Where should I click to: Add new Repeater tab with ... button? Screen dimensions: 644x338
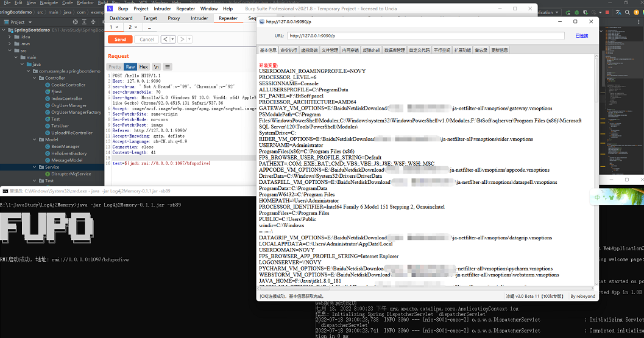(149, 27)
